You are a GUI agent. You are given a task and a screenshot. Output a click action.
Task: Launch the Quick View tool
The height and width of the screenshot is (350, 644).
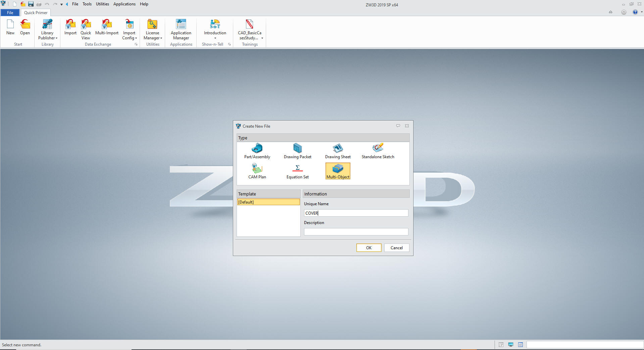pyautogui.click(x=86, y=30)
